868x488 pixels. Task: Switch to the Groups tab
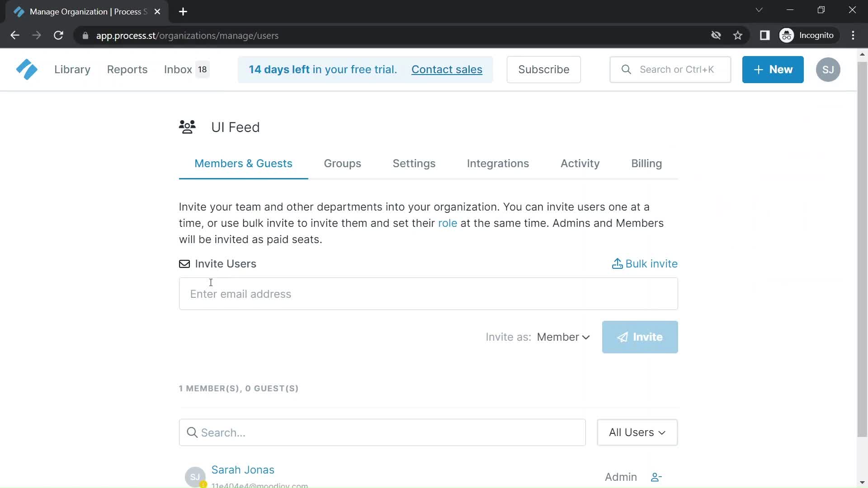(342, 163)
